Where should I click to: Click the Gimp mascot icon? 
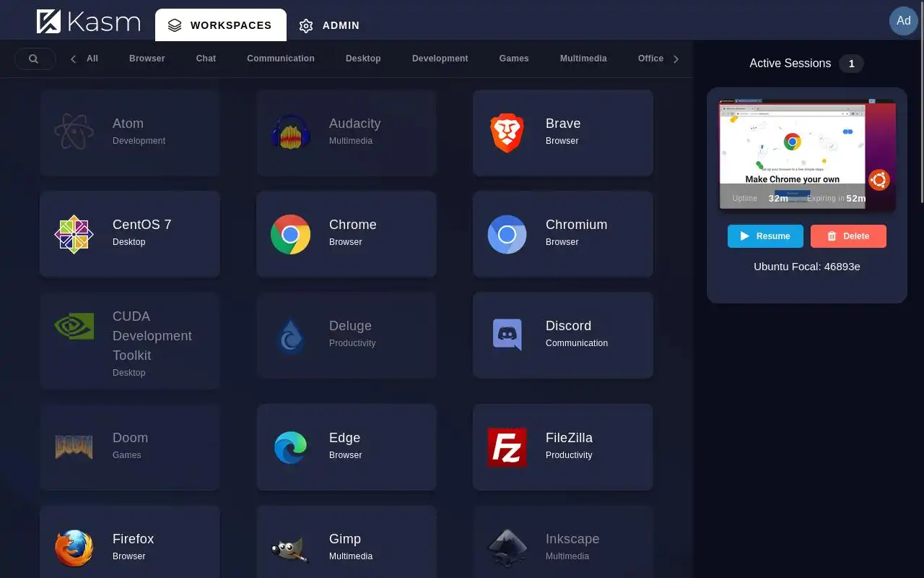click(x=290, y=548)
